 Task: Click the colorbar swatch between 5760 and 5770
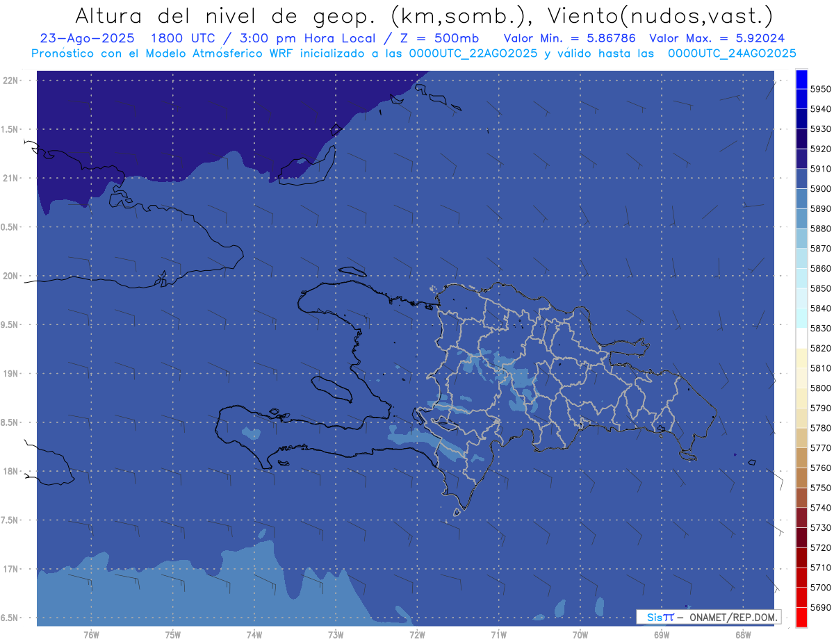801,458
